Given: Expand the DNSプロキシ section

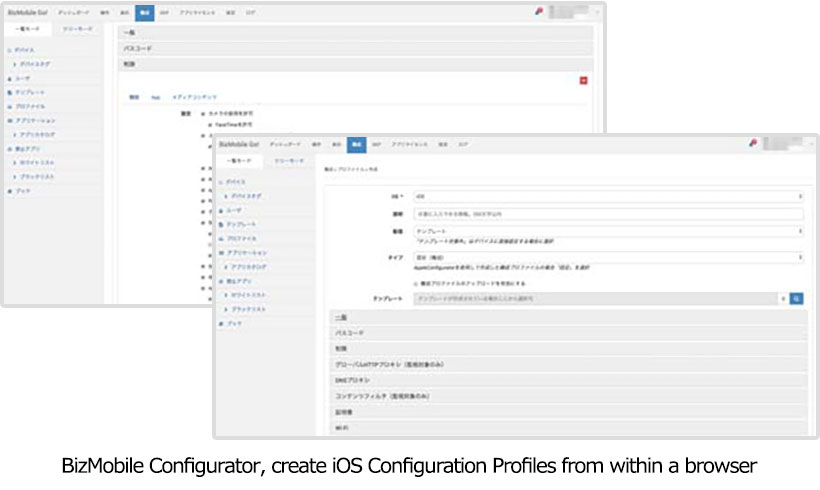Looking at the screenshot, I should point(569,380).
